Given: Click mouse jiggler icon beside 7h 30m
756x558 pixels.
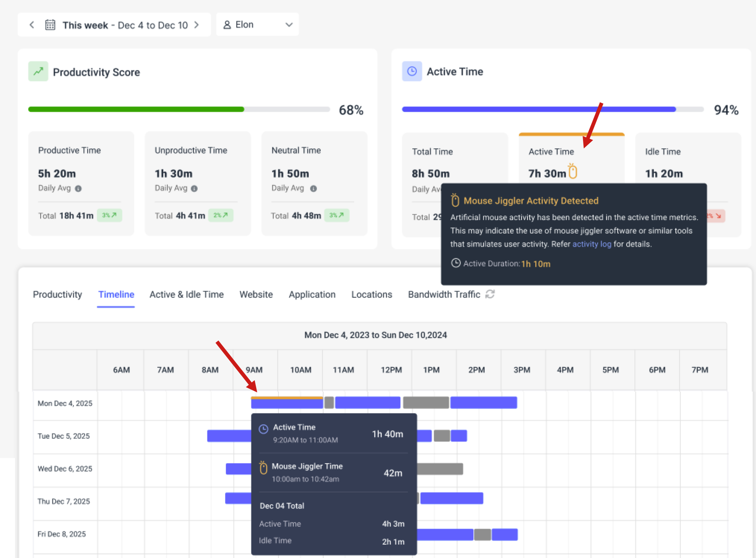Looking at the screenshot, I should (573, 172).
